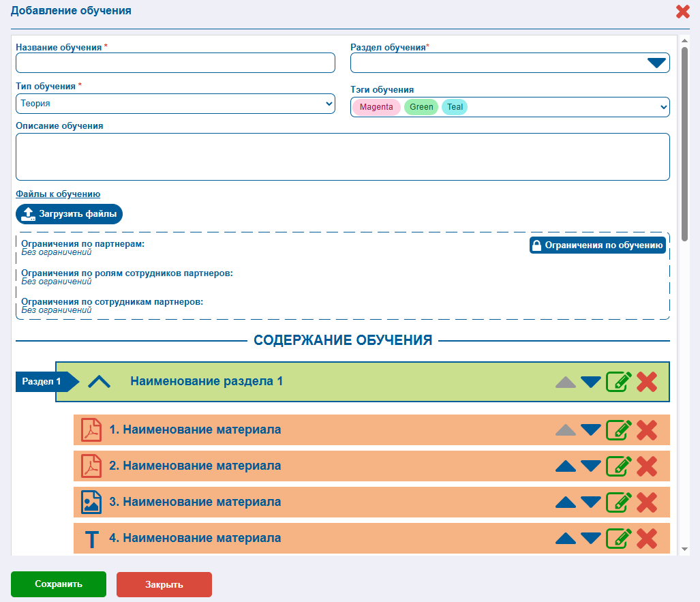Click the red 'Закрыть' button

click(x=164, y=584)
